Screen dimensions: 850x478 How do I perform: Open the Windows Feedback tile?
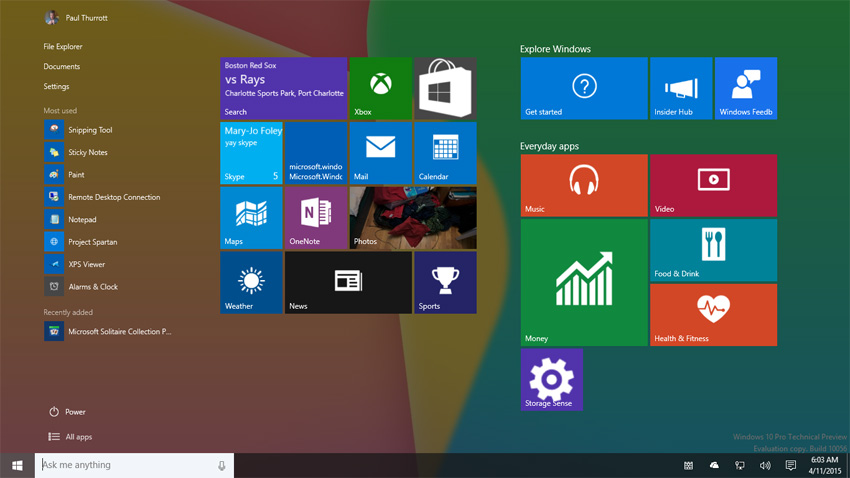click(746, 88)
